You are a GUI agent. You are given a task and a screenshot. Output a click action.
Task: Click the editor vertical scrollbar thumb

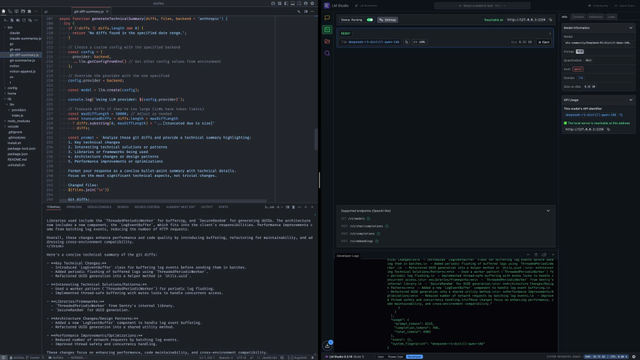coord(315,140)
